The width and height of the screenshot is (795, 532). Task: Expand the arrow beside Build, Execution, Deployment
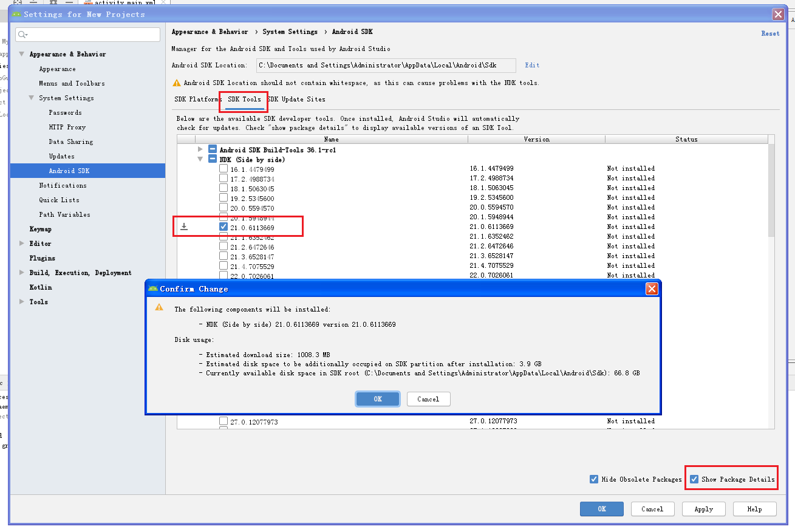tap(22, 273)
